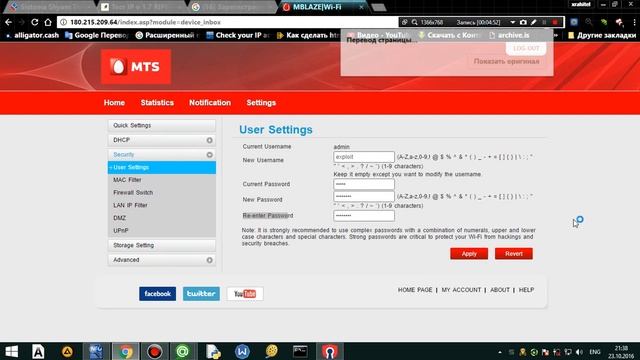Reload the page with refresh icon
This screenshot has height=360, width=640.
pyautogui.click(x=35, y=22)
